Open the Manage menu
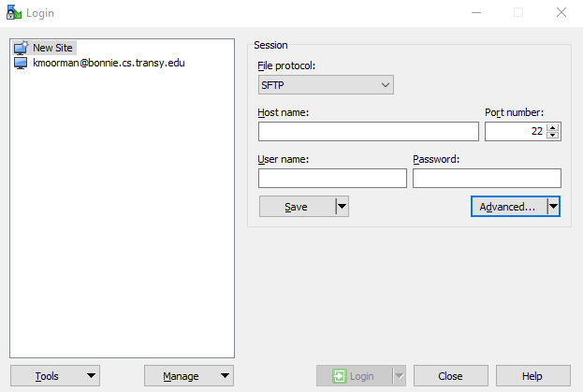The image size is (583, 392). point(188,376)
